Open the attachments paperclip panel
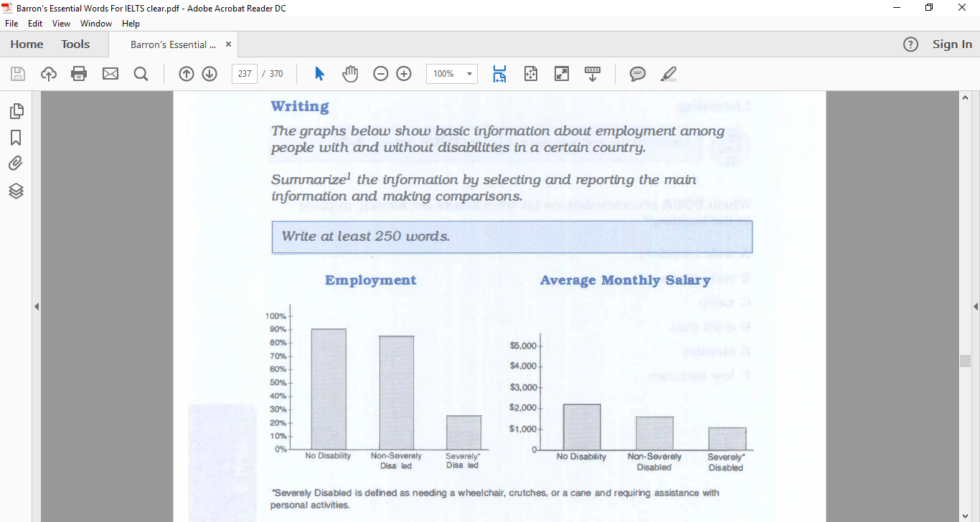Viewport: 980px width, 522px height. (17, 164)
